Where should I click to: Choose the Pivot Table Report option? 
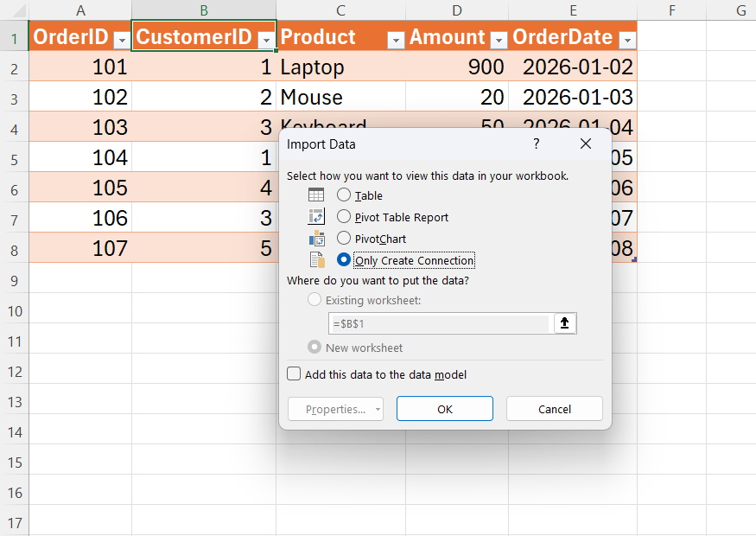pos(343,217)
